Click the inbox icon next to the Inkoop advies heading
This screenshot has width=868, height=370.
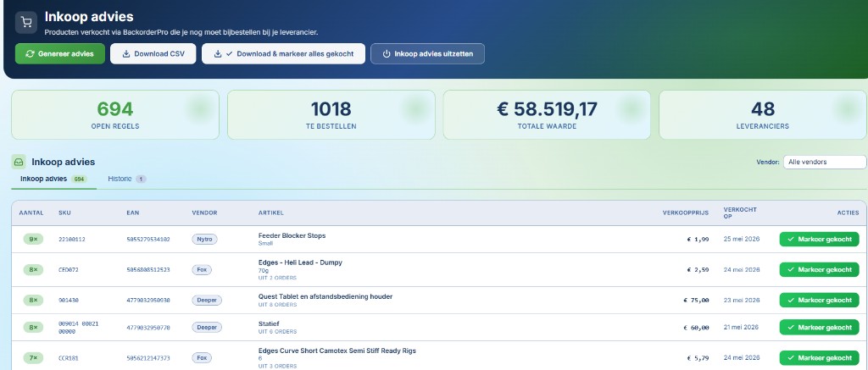19,162
